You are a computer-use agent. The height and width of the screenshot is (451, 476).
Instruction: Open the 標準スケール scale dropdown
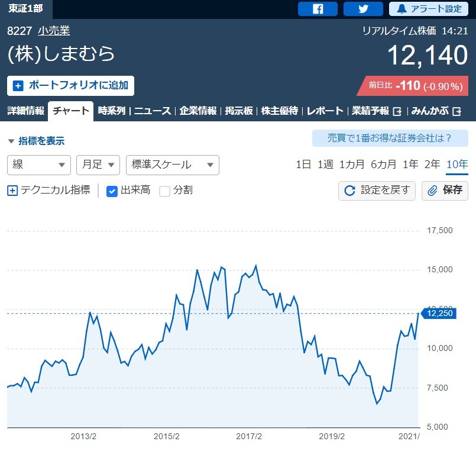(x=172, y=165)
